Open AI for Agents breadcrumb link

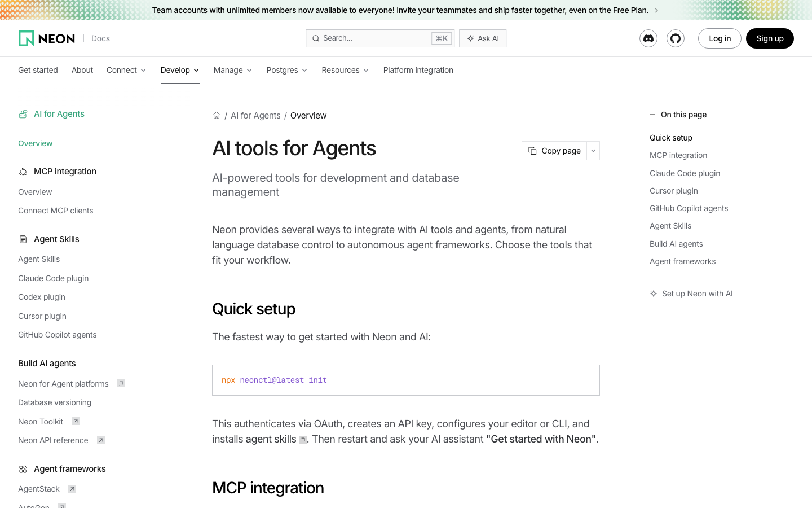(255, 116)
